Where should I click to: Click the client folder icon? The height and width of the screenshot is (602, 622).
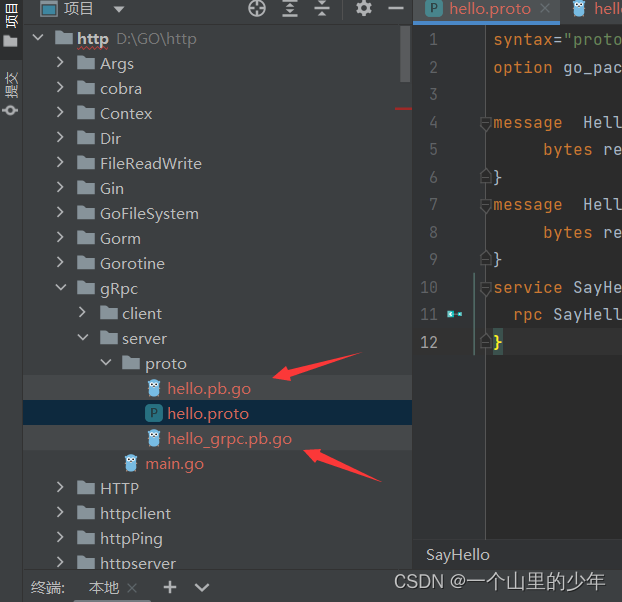pyautogui.click(x=109, y=313)
